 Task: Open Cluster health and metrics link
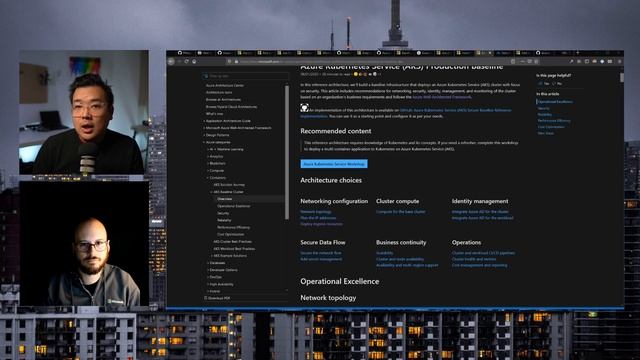click(x=474, y=259)
